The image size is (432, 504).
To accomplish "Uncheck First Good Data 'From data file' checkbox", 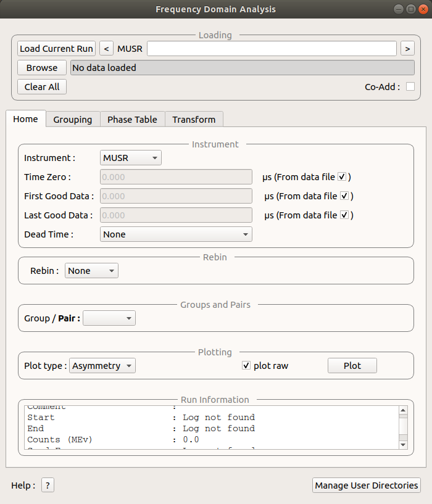I will point(344,196).
